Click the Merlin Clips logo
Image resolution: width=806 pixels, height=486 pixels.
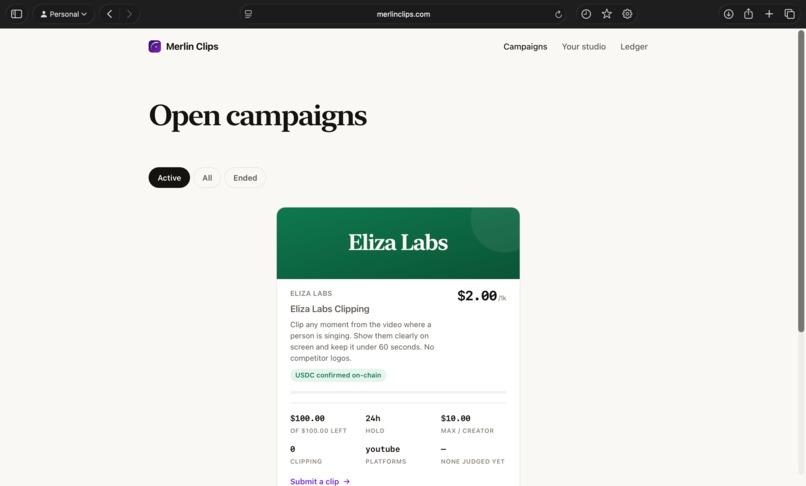click(x=184, y=46)
